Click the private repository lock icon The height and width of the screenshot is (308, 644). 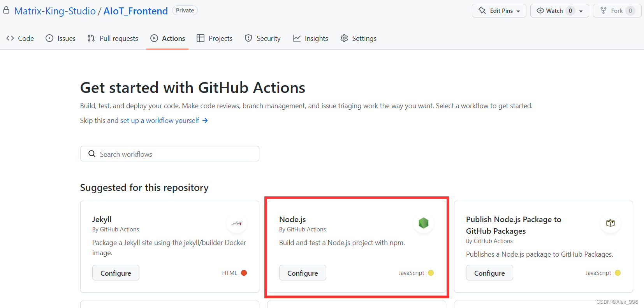(6, 10)
